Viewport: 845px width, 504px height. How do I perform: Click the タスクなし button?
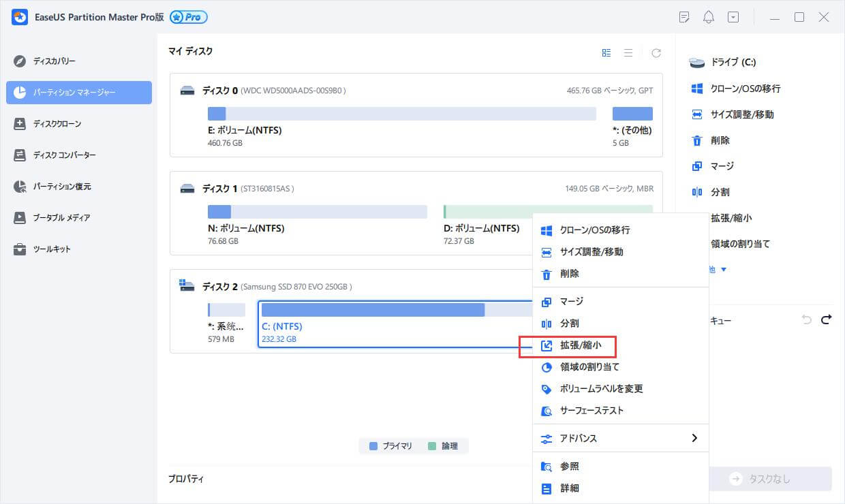click(770, 479)
